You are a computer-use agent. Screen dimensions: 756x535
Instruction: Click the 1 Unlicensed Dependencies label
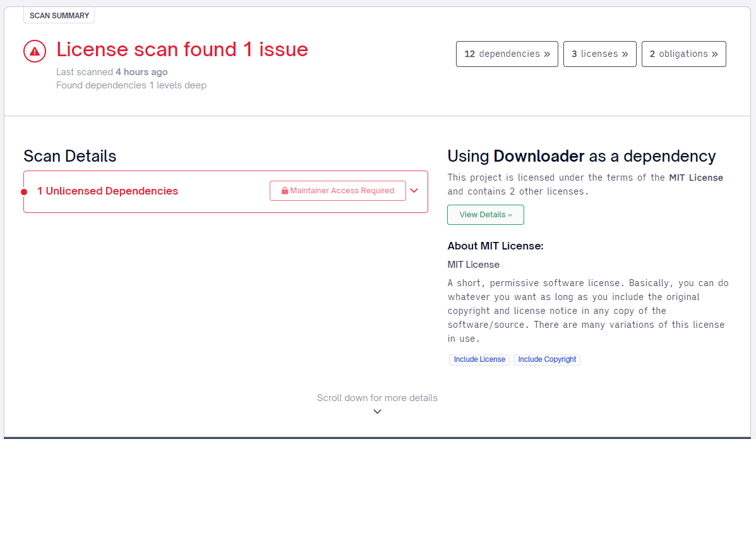(x=107, y=191)
